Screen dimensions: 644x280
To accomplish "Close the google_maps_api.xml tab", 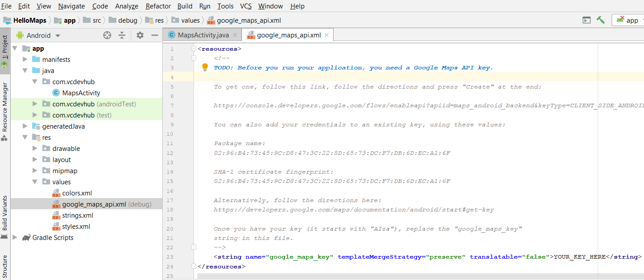I will (x=327, y=35).
